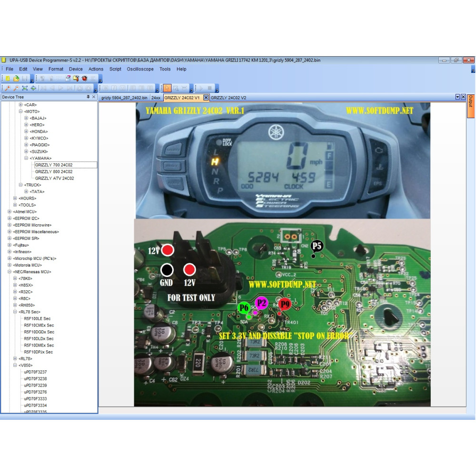This screenshot has height=476, width=476.
Task: Click the greyed-out Save disk icon
Action: [25, 79]
